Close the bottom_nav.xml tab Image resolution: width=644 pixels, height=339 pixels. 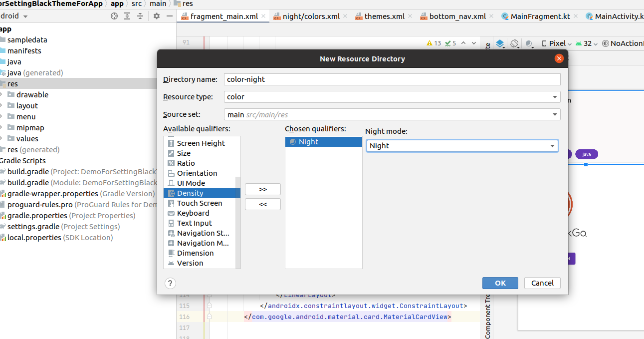click(x=491, y=16)
